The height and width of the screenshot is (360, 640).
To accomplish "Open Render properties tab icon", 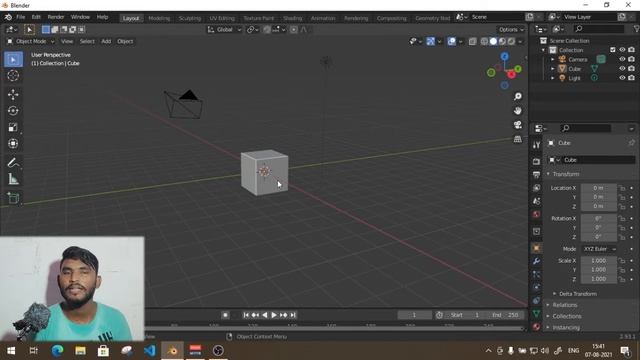I will [x=536, y=161].
